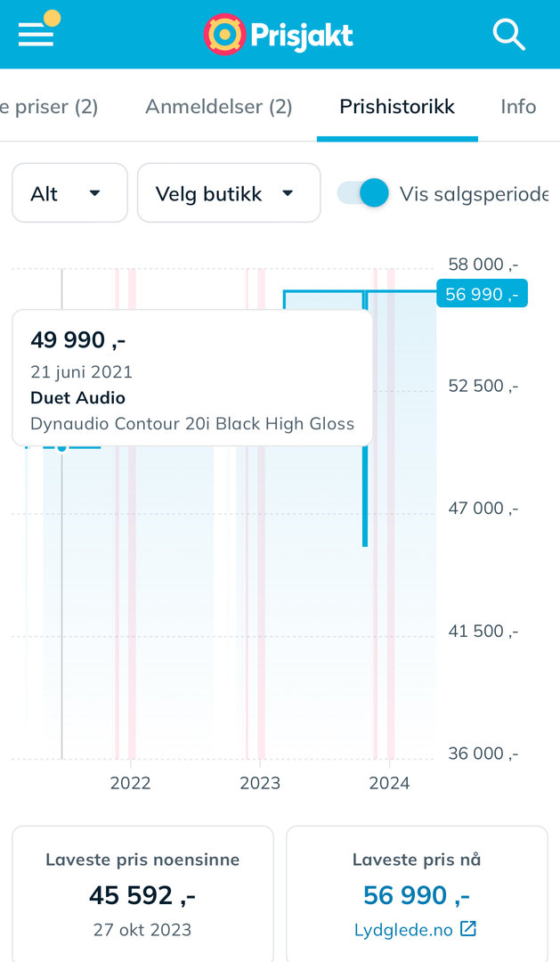
Task: Click the Duet Audio price tooltip
Action: pos(192,378)
